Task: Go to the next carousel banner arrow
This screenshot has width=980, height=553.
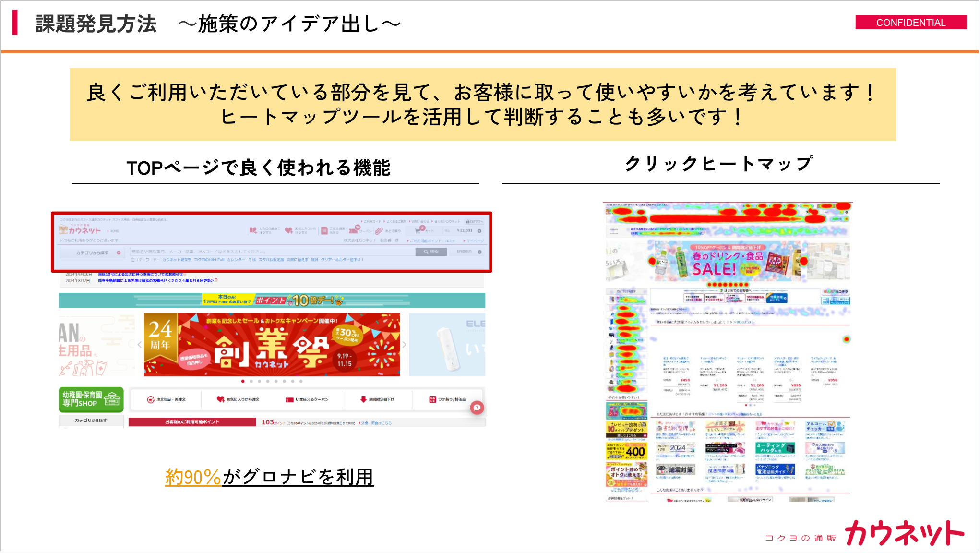Action: (404, 345)
